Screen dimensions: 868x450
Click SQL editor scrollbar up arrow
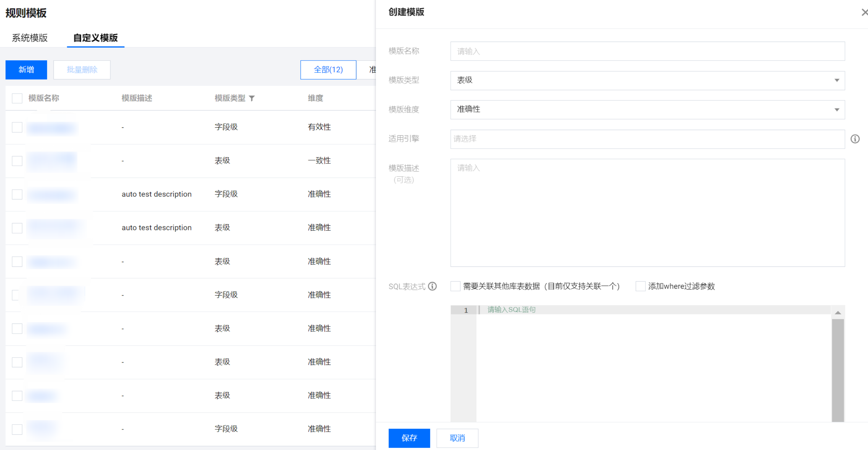[x=838, y=313]
